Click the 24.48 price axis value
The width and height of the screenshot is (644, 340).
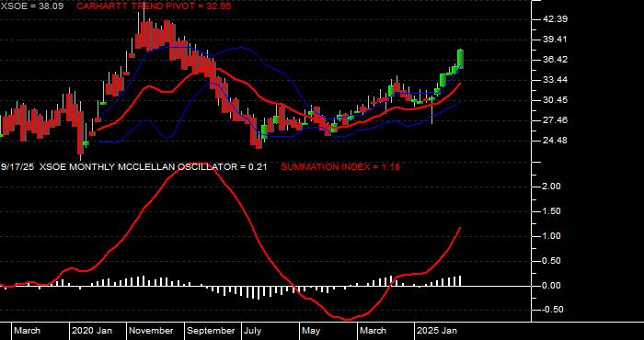(x=556, y=141)
